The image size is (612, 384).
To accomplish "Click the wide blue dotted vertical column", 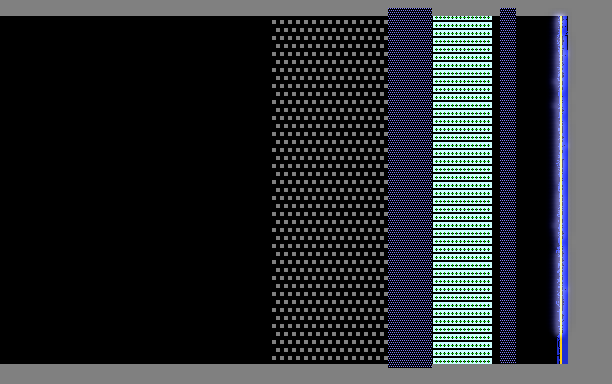I will (410, 188).
